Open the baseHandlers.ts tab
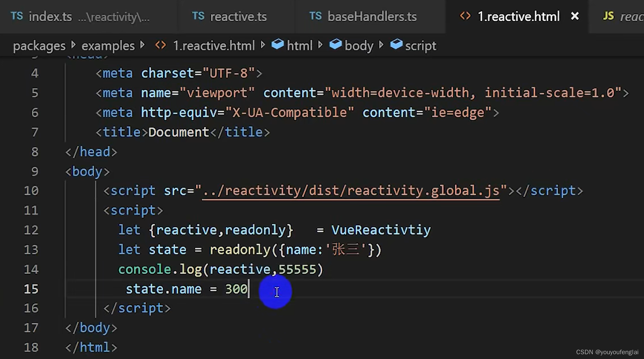This screenshot has height=359, width=644. point(370,16)
